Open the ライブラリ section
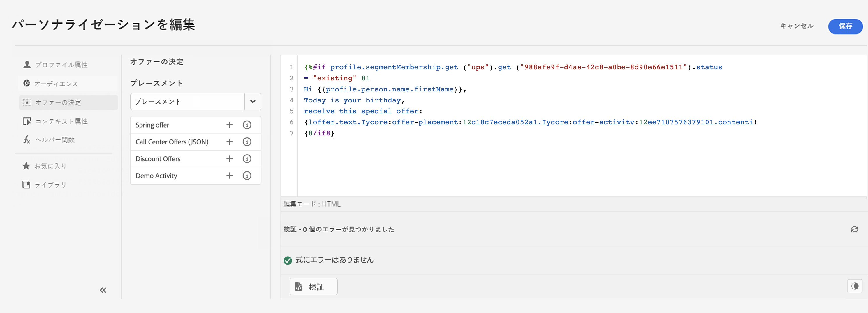The height and width of the screenshot is (313, 868). coord(50,184)
